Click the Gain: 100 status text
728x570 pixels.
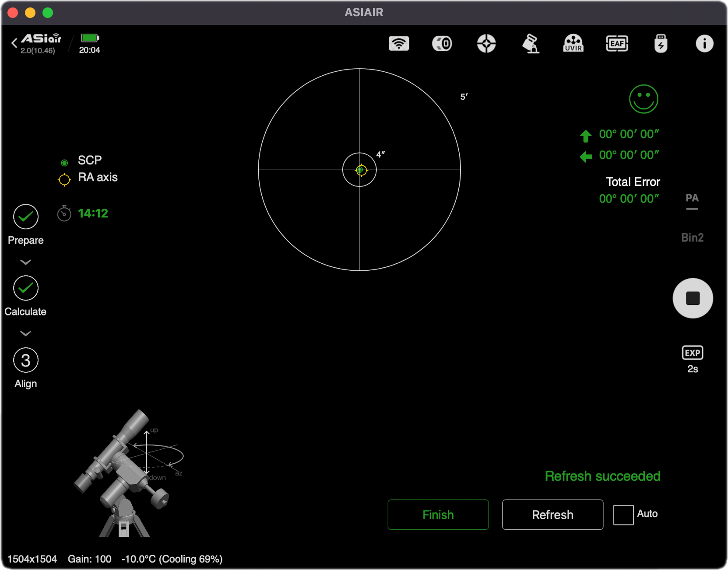89,559
